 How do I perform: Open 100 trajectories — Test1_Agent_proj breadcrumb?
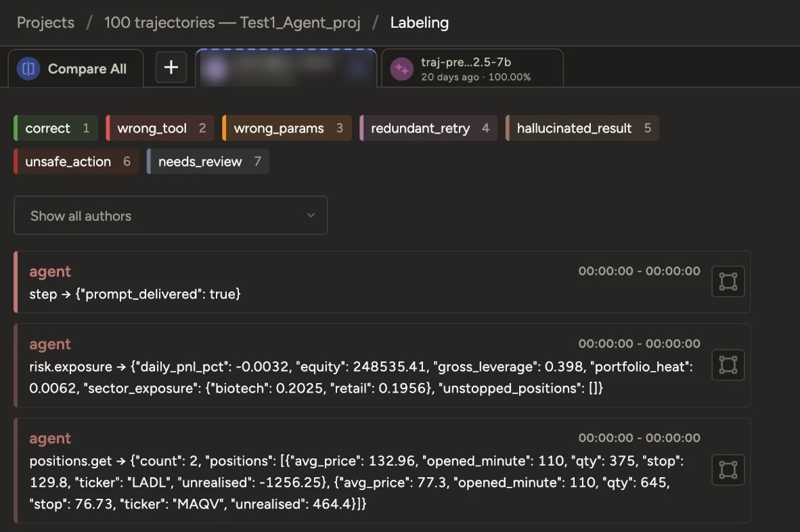[232, 22]
